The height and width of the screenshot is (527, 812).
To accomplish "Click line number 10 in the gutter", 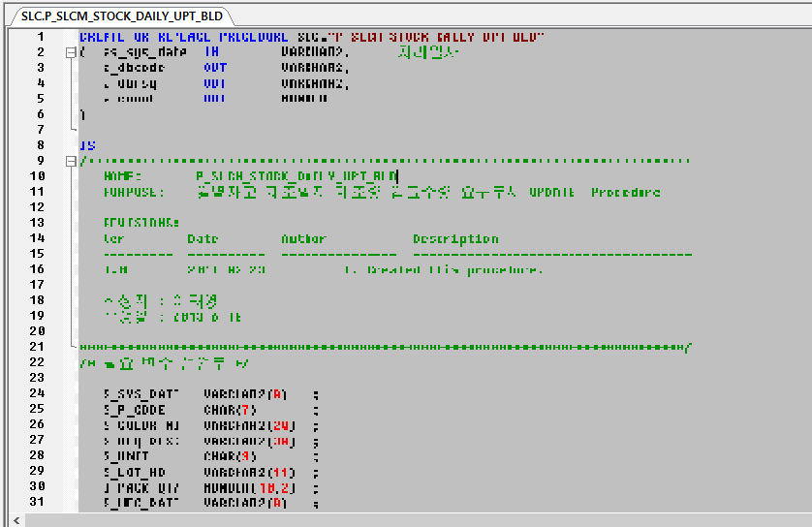I will [37, 176].
